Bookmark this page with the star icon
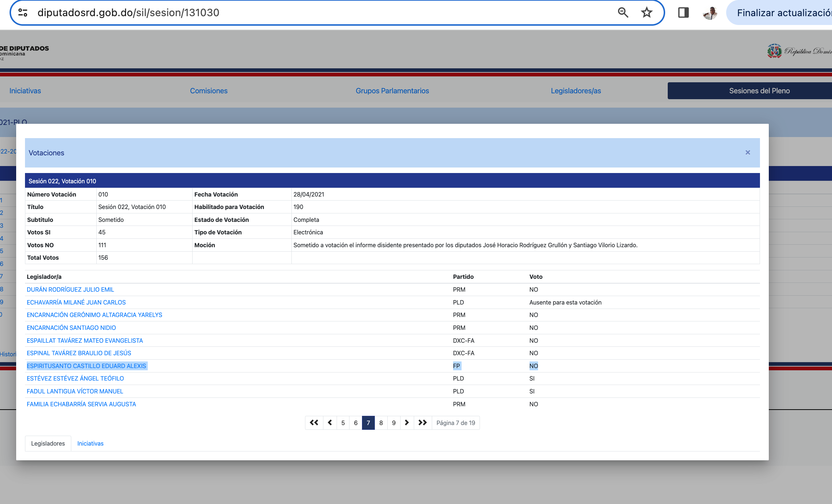The width and height of the screenshot is (832, 504). (x=646, y=12)
